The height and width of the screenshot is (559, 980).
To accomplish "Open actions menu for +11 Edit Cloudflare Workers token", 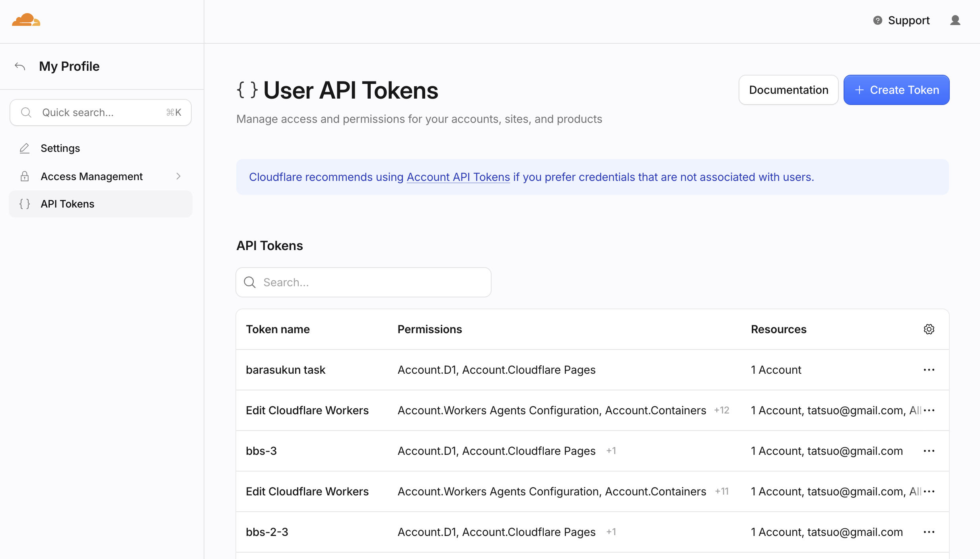I will click(x=929, y=491).
